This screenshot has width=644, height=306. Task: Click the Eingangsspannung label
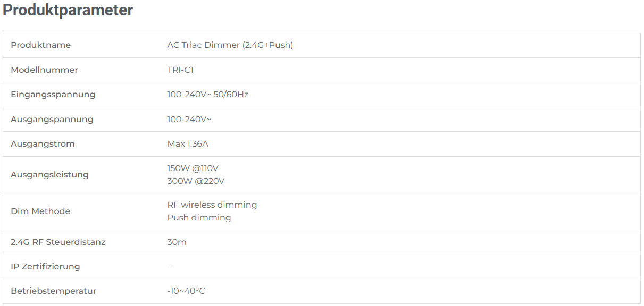[53, 95]
